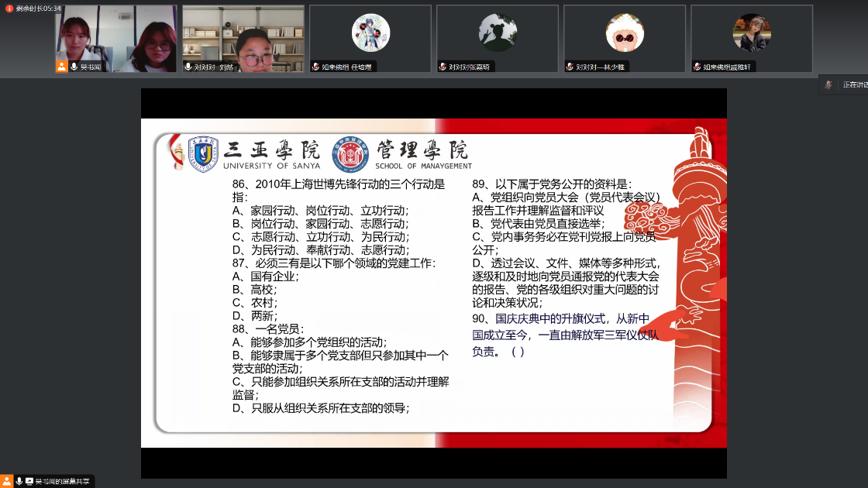
Task: Click the muted mic icon on 任培煜's tile
Action: [316, 67]
